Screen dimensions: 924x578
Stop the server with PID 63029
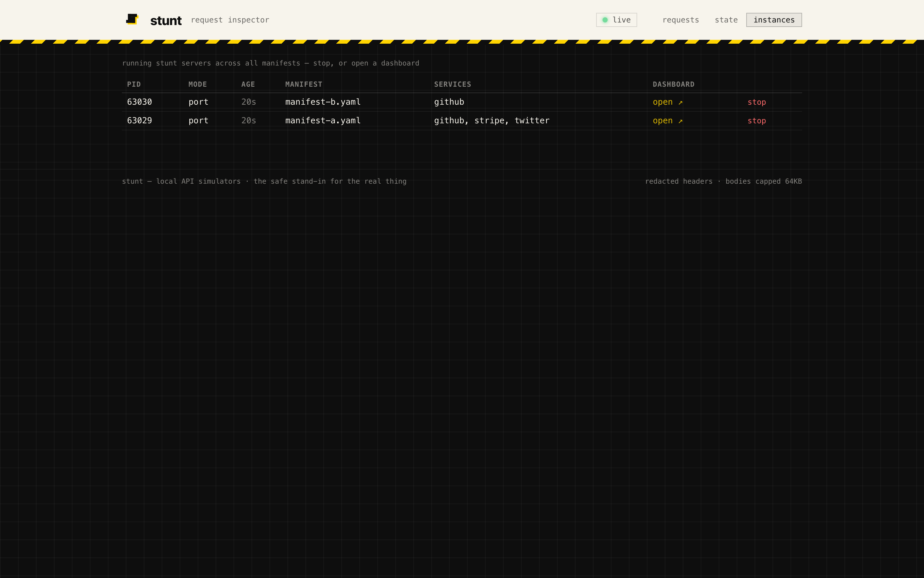tap(757, 121)
